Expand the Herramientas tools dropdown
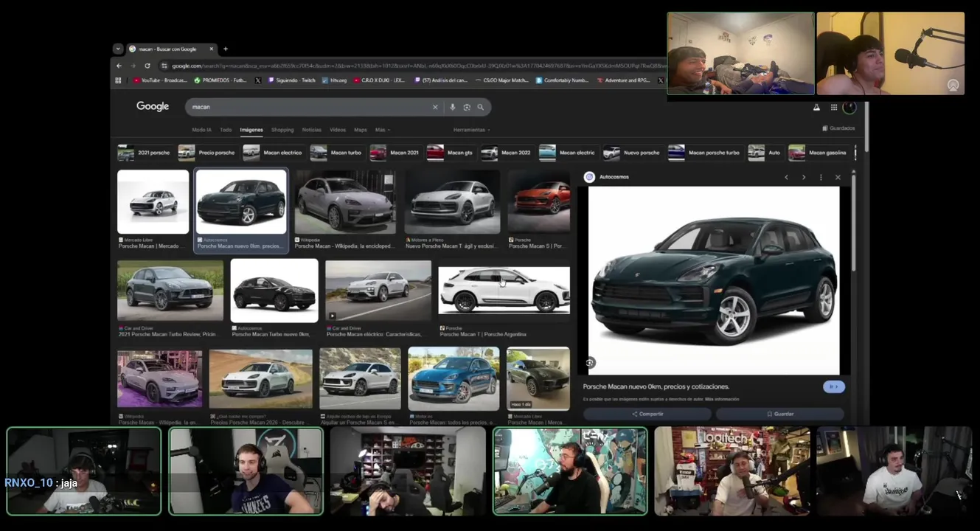This screenshot has width=980, height=531. click(x=472, y=130)
